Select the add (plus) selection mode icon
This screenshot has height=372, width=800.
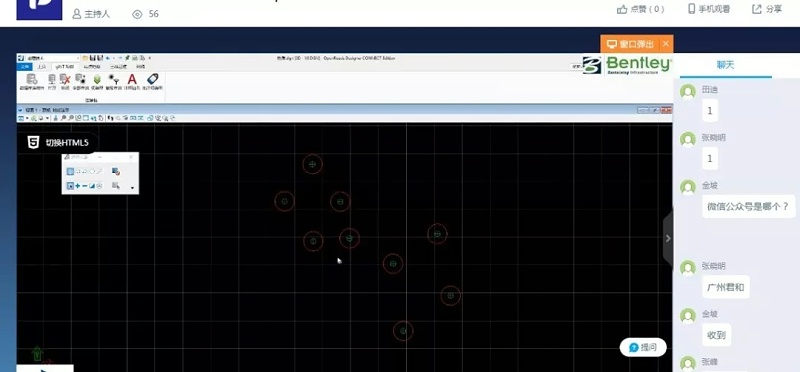[78, 186]
